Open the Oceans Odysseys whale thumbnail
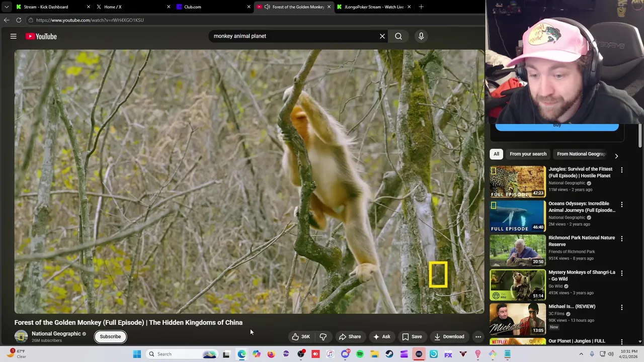Viewport: 644px width, 362px height. tap(518, 216)
